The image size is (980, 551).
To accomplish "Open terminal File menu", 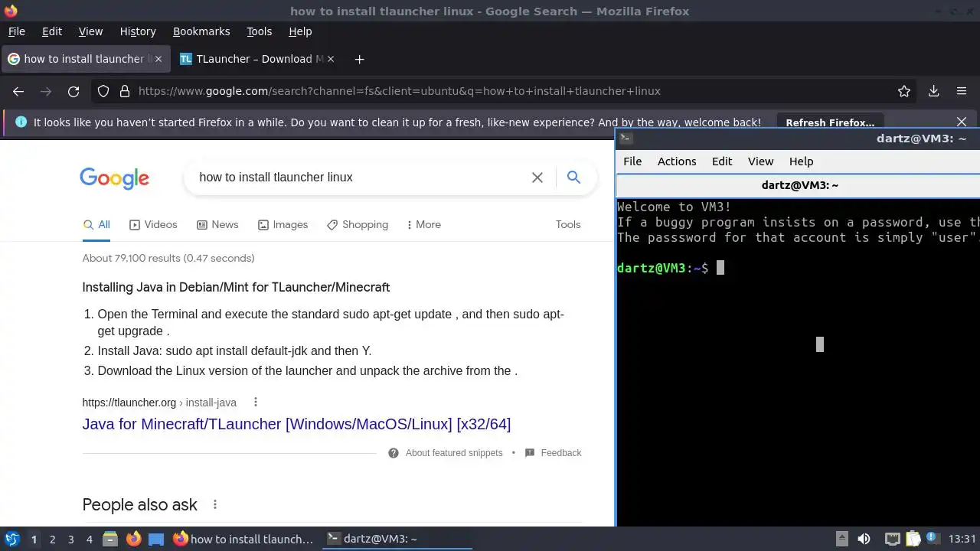I will tap(632, 161).
